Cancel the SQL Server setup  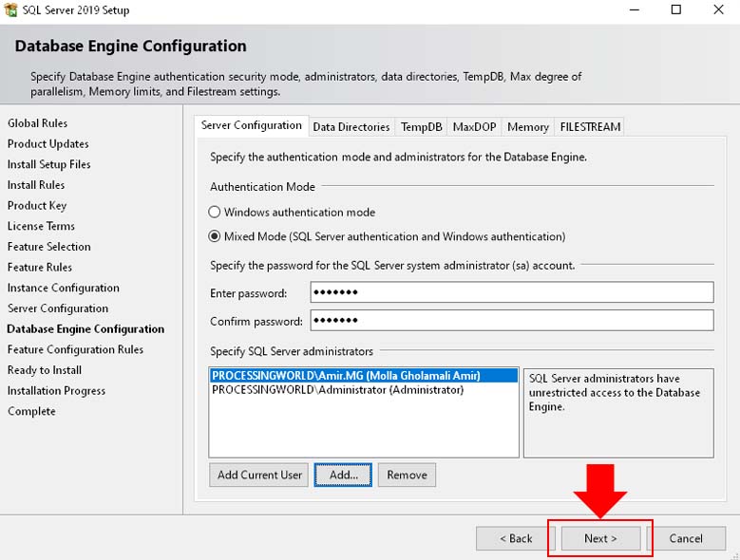pos(686,538)
